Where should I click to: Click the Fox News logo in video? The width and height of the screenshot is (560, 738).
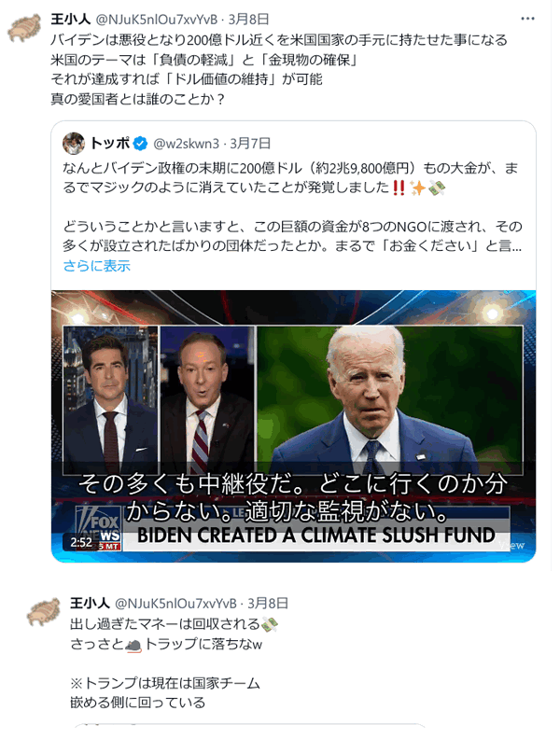click(x=98, y=522)
